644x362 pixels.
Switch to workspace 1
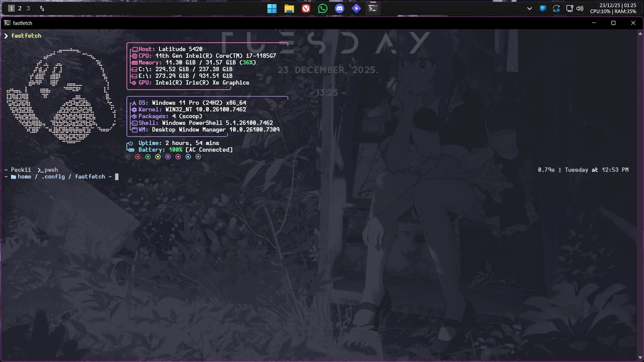12,9
